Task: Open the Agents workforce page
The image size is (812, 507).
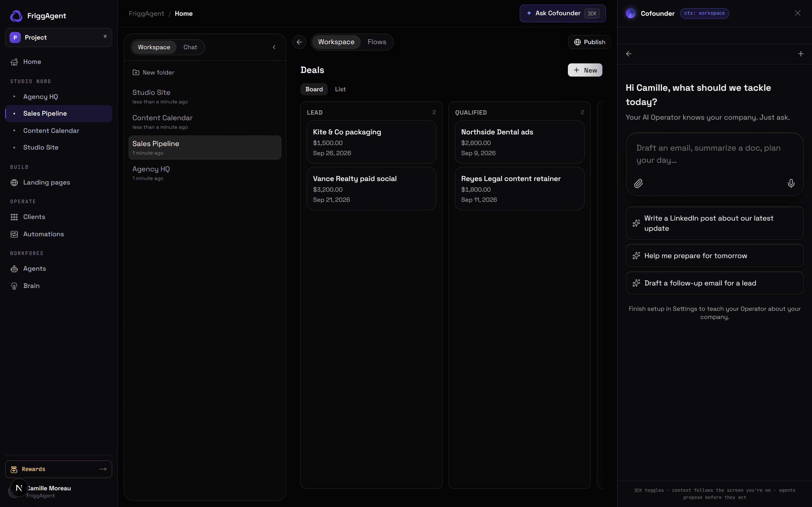Action: tap(58, 269)
